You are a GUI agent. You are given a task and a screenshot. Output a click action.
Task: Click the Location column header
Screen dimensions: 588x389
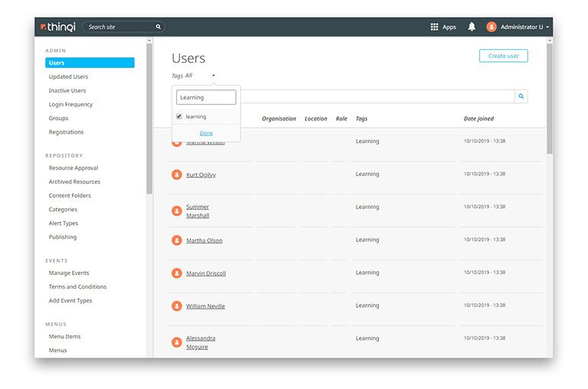(x=315, y=119)
